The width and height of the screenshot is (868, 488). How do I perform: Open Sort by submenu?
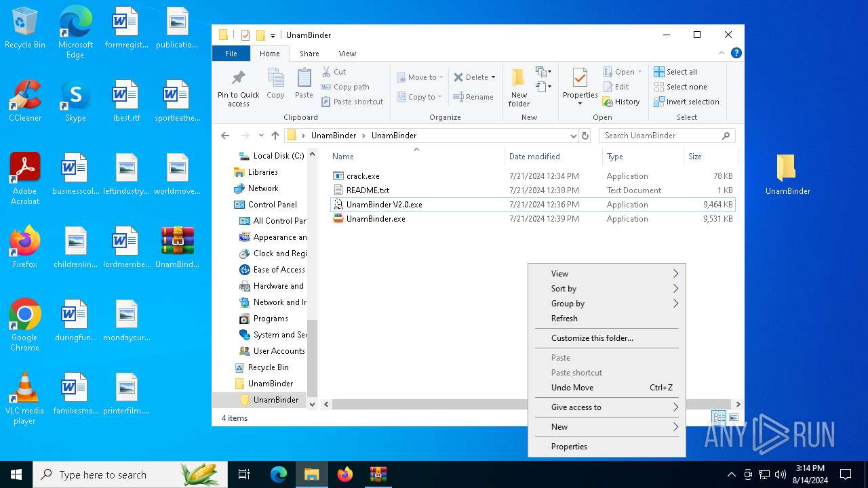pos(607,289)
